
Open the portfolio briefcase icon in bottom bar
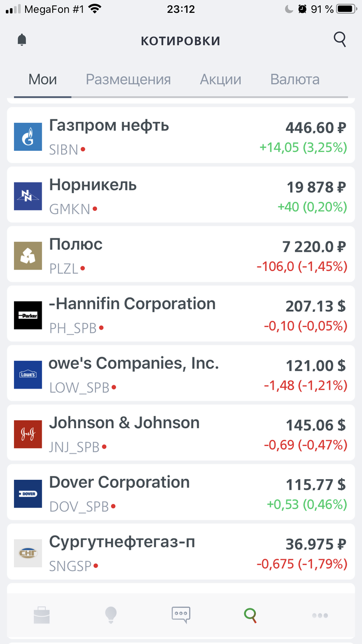pos(42,614)
